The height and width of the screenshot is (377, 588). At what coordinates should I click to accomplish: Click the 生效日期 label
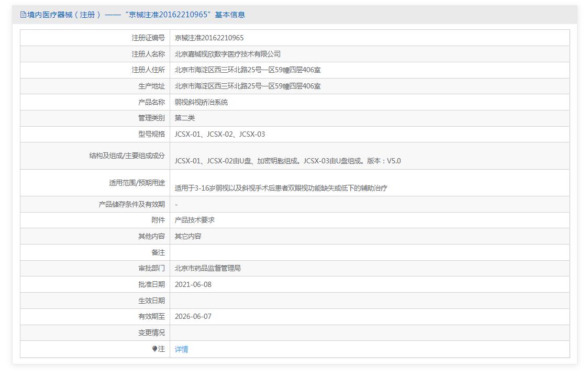coord(151,301)
